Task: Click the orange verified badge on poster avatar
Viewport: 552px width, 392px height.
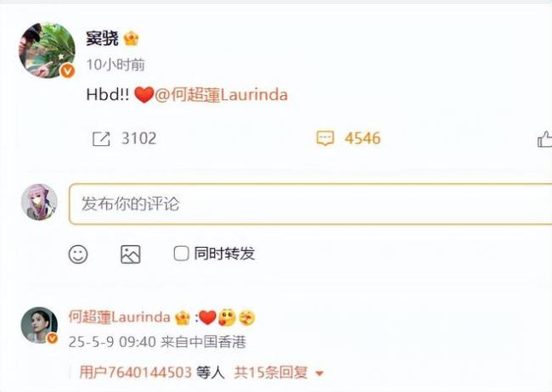Action: (67, 71)
